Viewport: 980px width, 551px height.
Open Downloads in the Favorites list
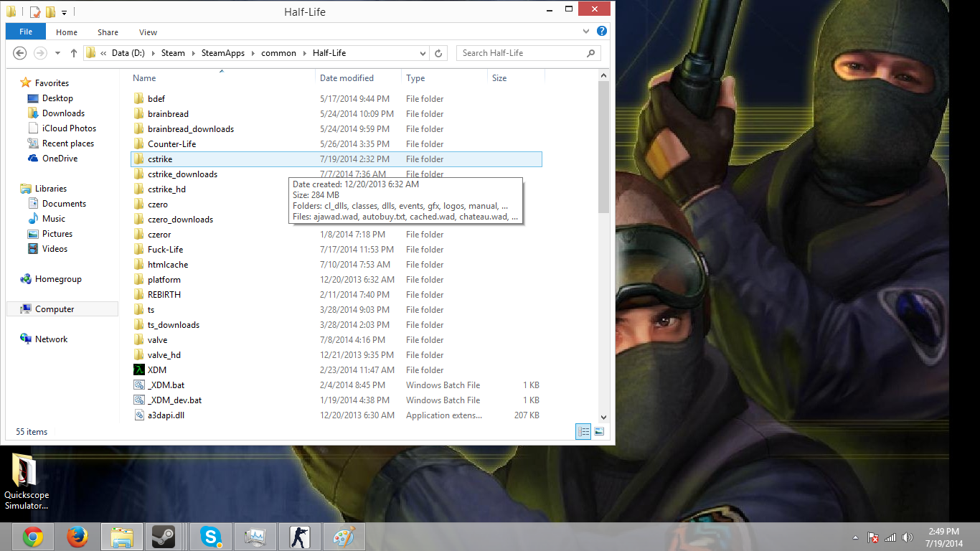pyautogui.click(x=63, y=113)
